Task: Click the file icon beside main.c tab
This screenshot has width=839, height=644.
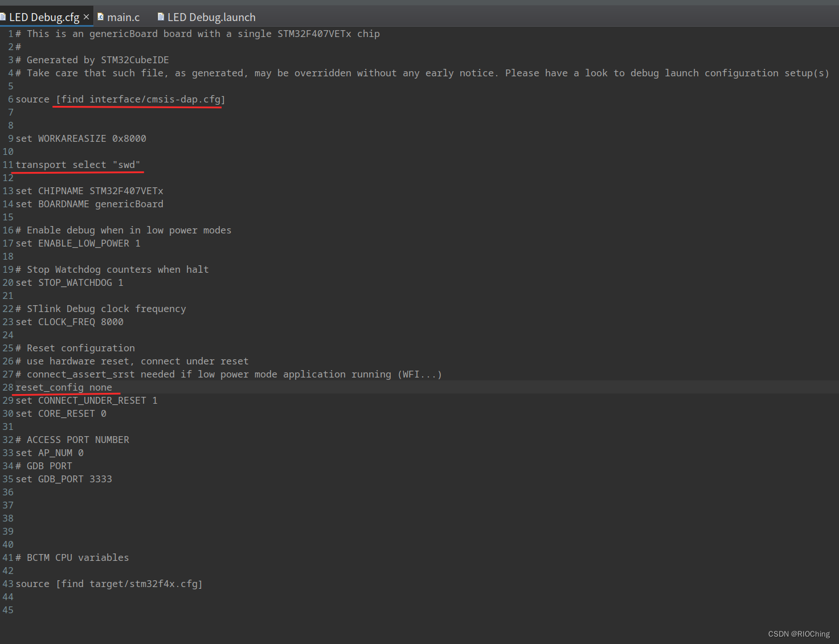Action: (x=99, y=17)
